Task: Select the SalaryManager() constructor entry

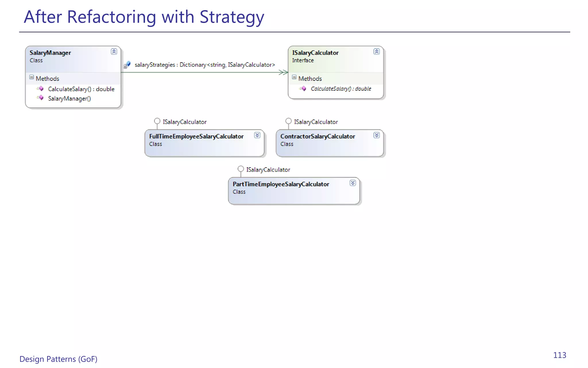Action: [x=69, y=99]
